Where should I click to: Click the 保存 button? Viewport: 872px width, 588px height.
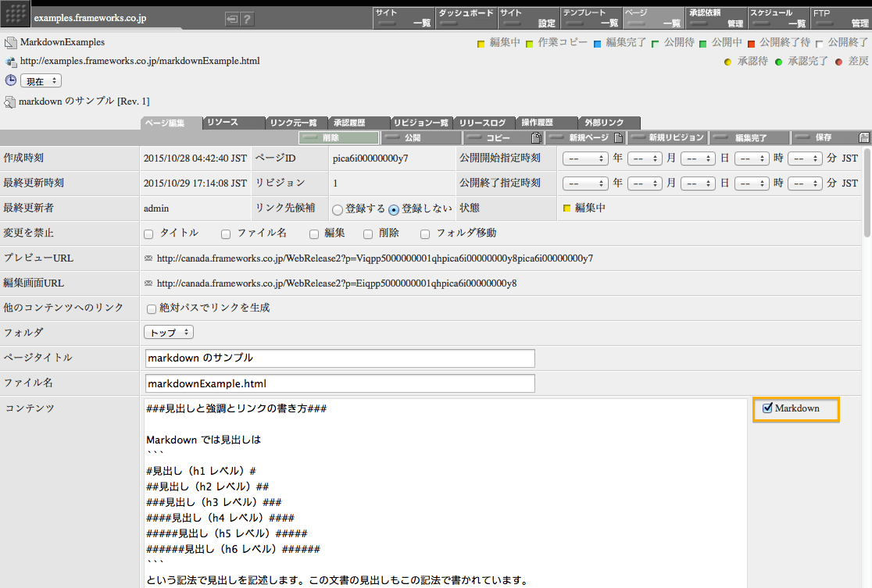pos(831,138)
